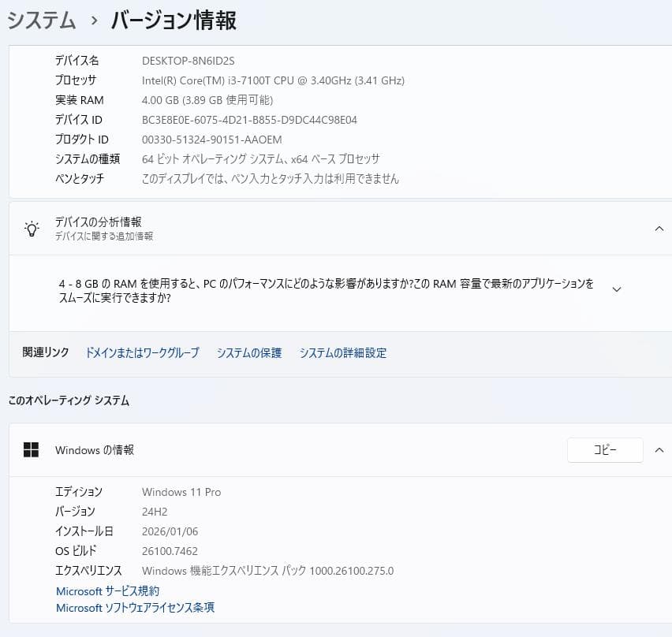Image resolution: width=672 pixels, height=637 pixels.
Task: Open システムの詳細設定
Action: [342, 353]
